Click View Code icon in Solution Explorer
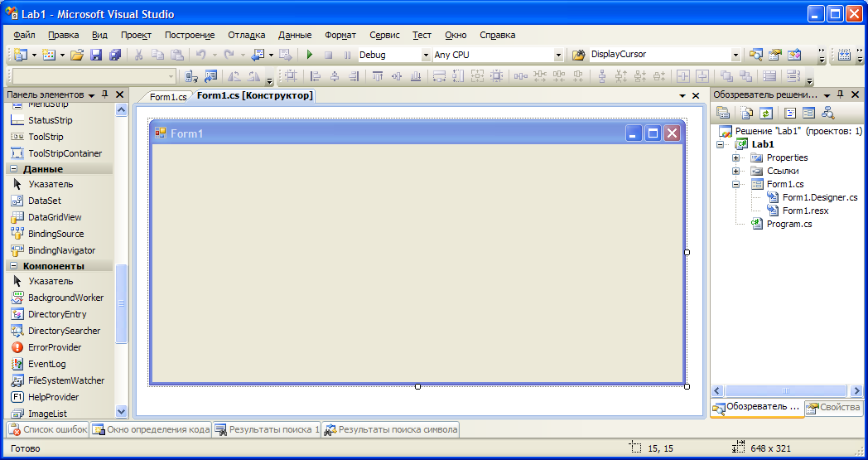This screenshot has height=460, width=868. [x=790, y=113]
